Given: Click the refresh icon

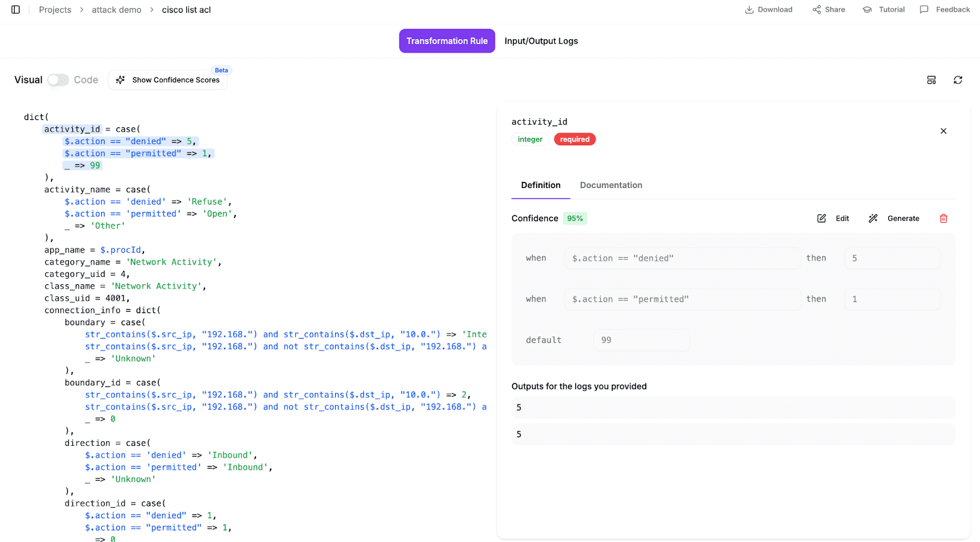Looking at the screenshot, I should click(x=958, y=80).
